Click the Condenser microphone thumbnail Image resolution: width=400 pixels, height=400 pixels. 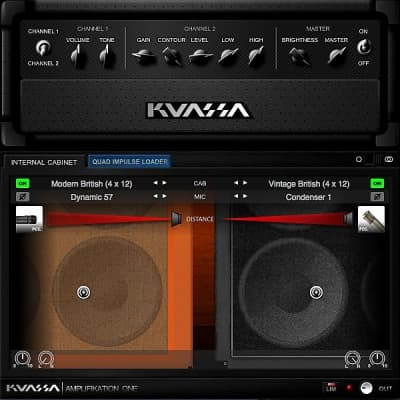(x=371, y=219)
